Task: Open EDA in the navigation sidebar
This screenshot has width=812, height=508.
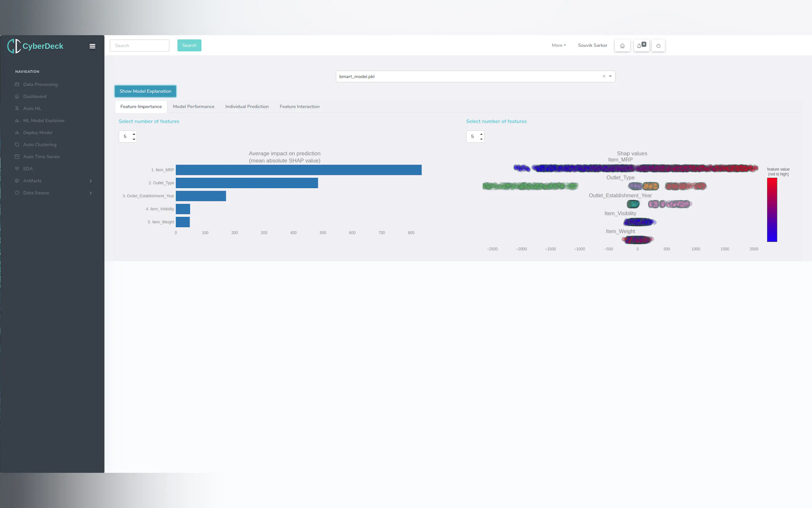Action: pos(28,169)
